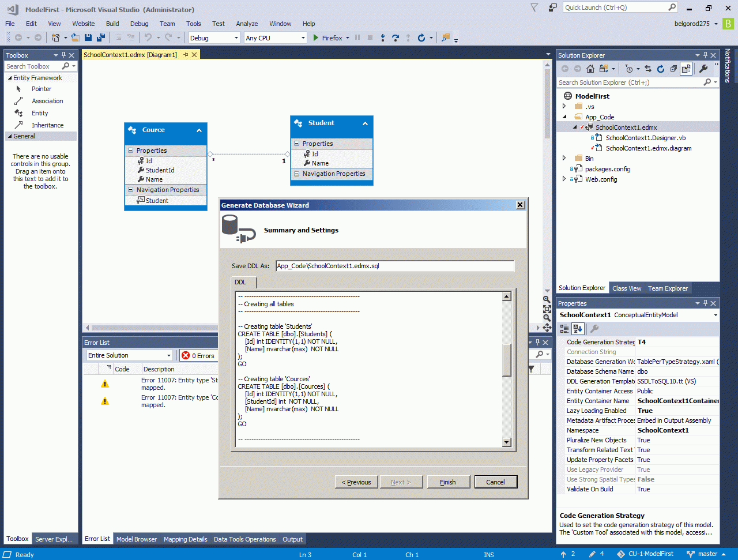Screen dimensions: 738x560
Task: Click Sync with Active Document icon
Action: pos(648,69)
